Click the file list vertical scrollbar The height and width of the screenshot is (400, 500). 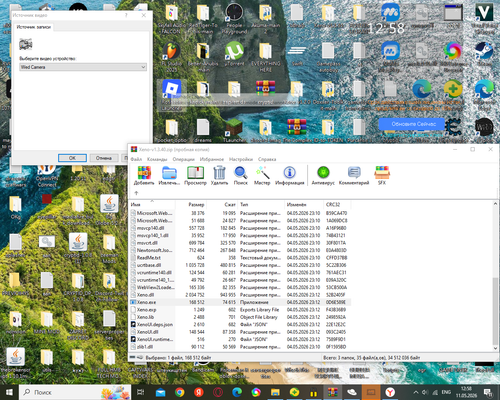point(496,276)
